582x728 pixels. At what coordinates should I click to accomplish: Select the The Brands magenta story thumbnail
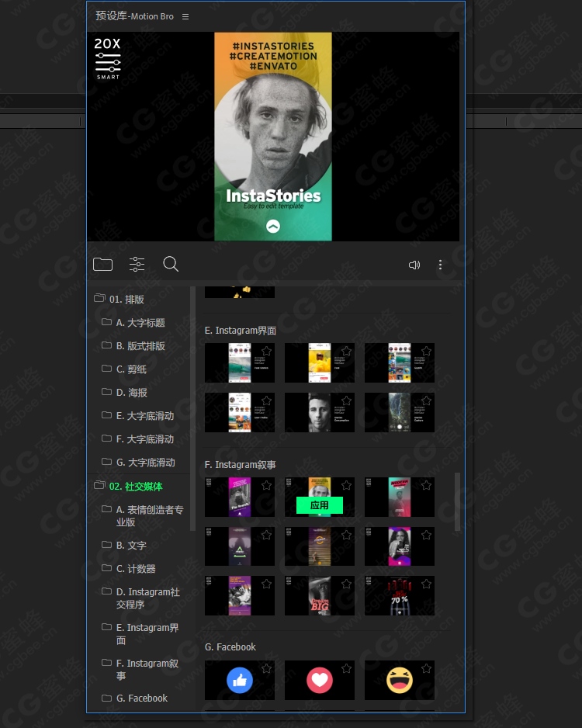point(240,497)
